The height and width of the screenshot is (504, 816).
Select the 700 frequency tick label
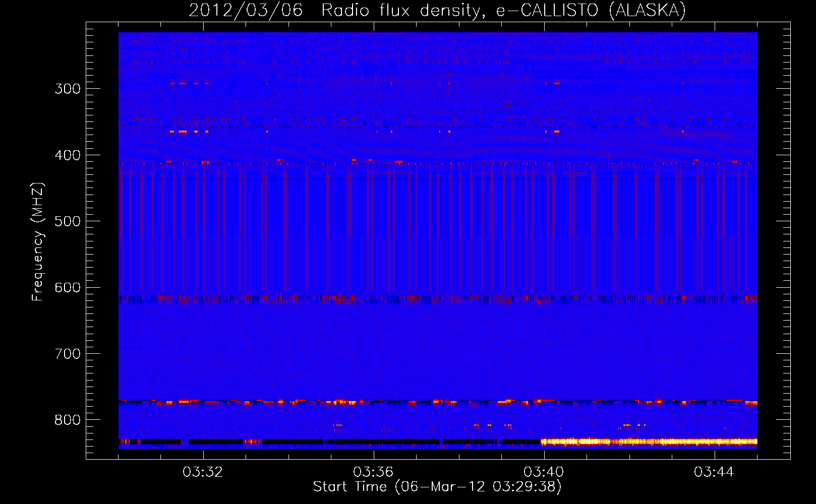point(68,354)
